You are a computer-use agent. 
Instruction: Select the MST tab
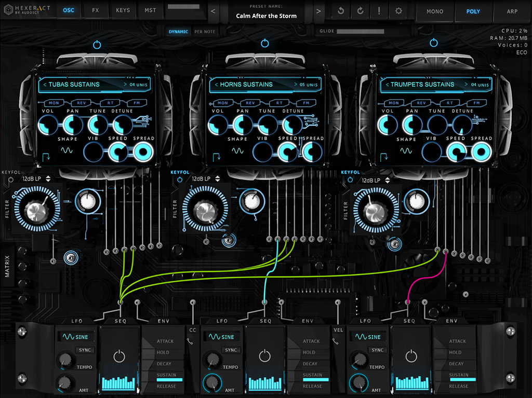(150, 10)
